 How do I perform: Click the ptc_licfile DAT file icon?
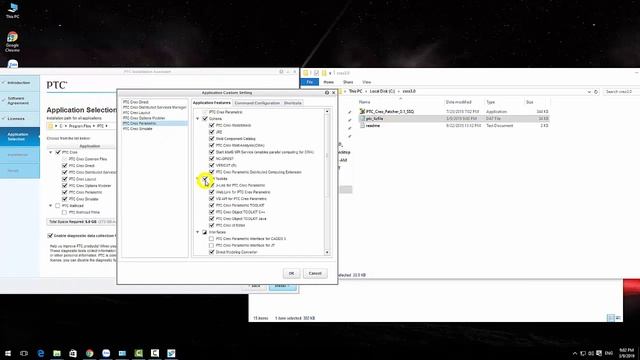point(362,118)
